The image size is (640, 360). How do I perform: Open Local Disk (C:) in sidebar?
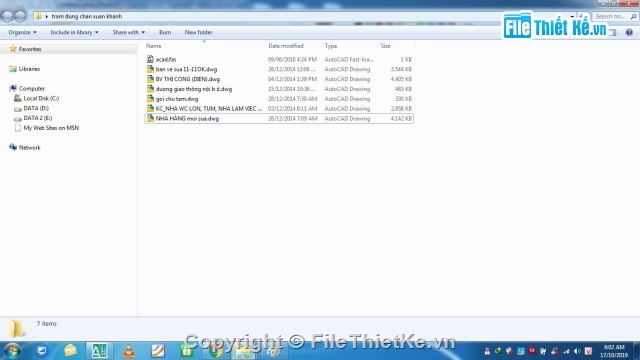(41, 98)
